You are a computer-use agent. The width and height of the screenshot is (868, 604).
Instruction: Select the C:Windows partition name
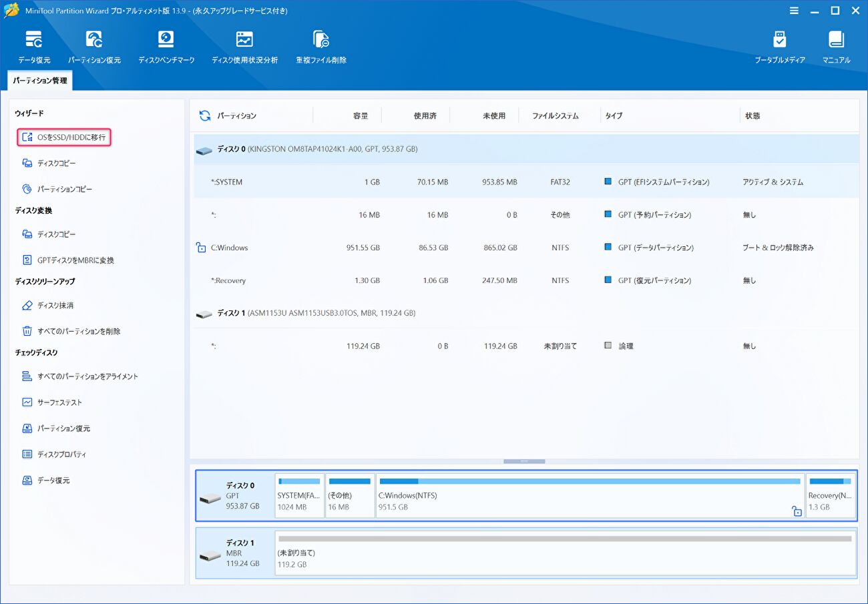229,248
